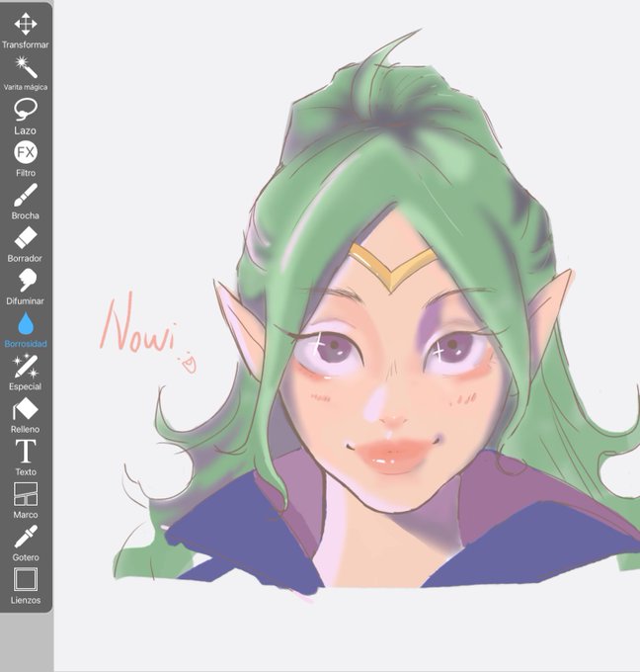
Task: Select the Relleno bucket fill tool
Action: [26, 415]
